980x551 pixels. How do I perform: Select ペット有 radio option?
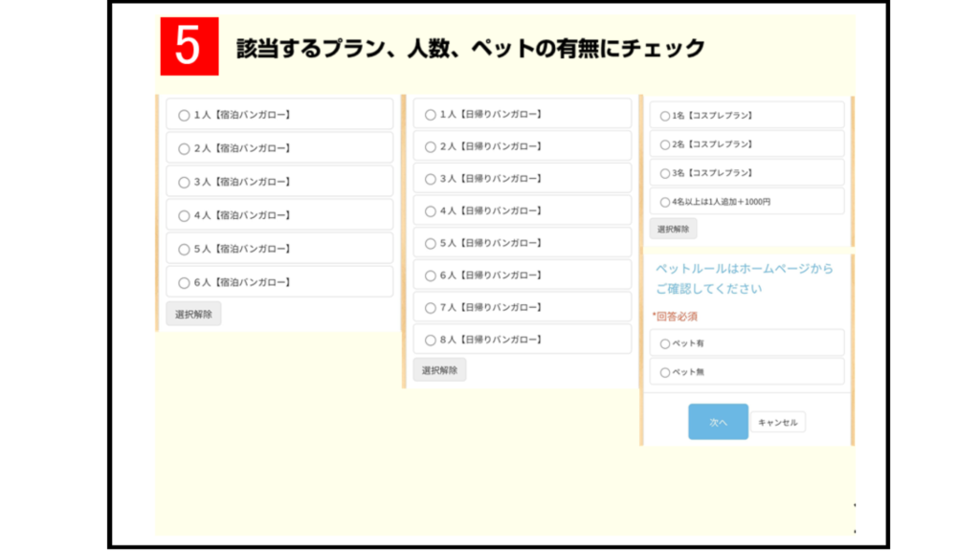pos(665,343)
